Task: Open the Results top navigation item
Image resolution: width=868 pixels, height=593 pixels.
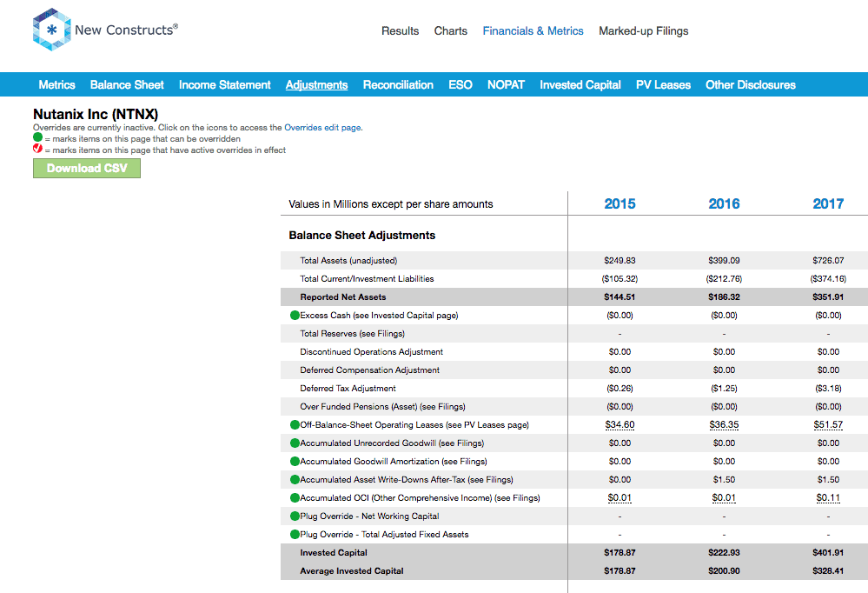Action: (x=401, y=31)
